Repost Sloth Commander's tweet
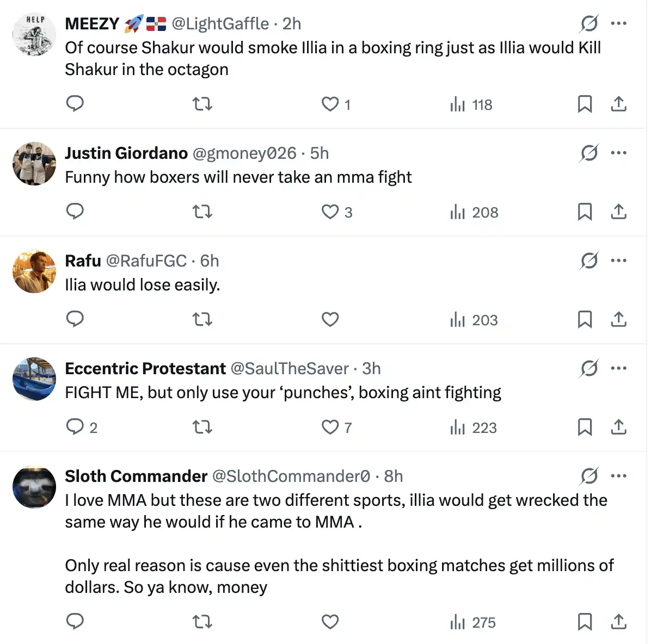Screen dimensions: 651x644 pos(202,621)
